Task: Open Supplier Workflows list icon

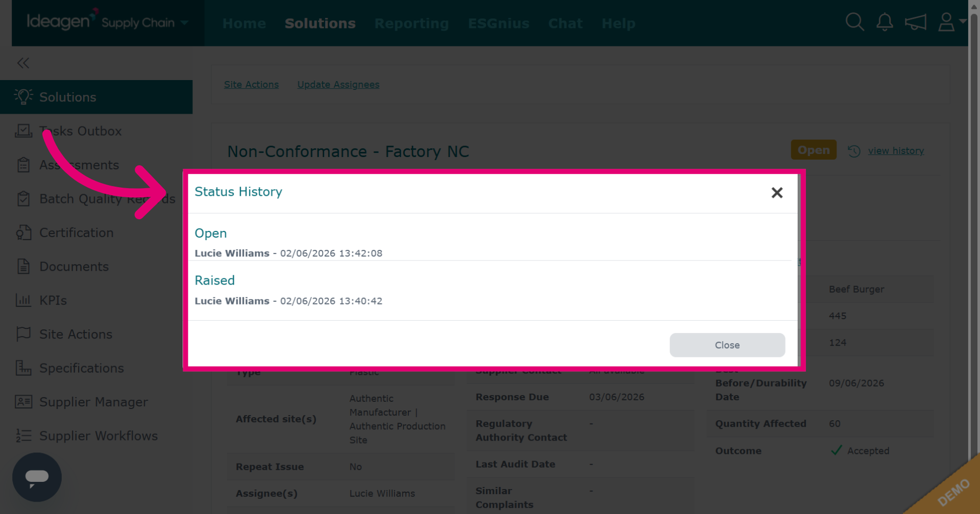Action: point(23,436)
